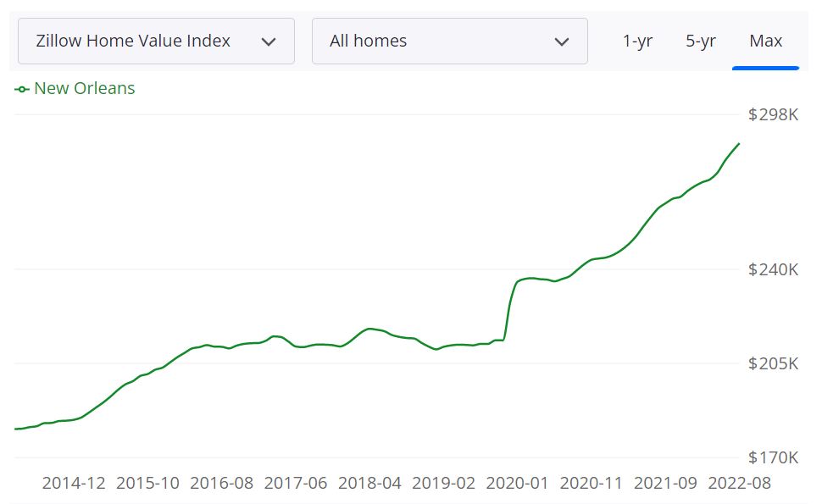Screen dimensions: 822x504
Task: Click the $205K axis label
Action: coord(773,363)
